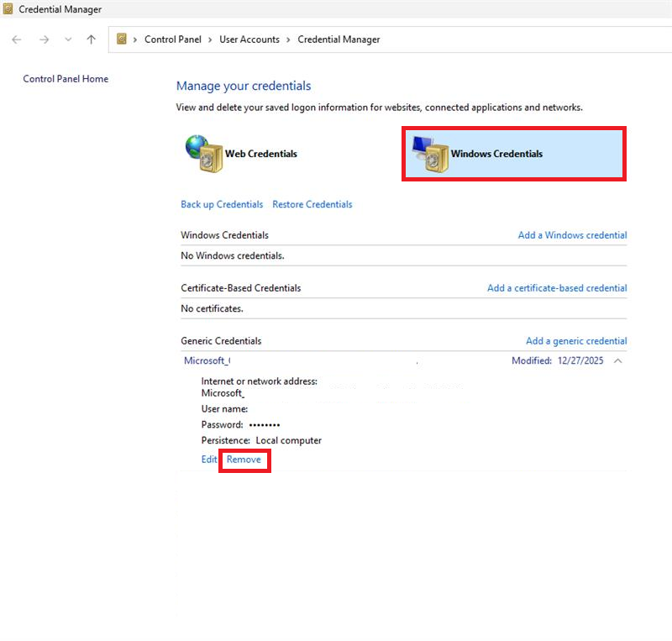Collapse the Microsoft_ credential details chevron
Image resolution: width=672 pixels, height=641 pixels.
[617, 361]
